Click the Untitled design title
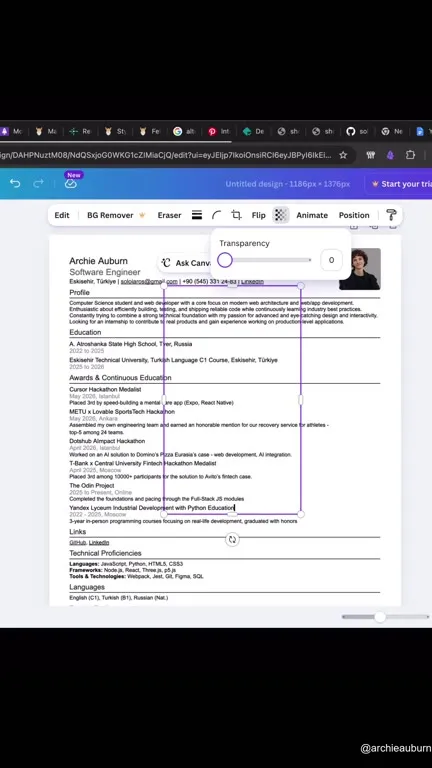432x768 pixels. coord(288,184)
